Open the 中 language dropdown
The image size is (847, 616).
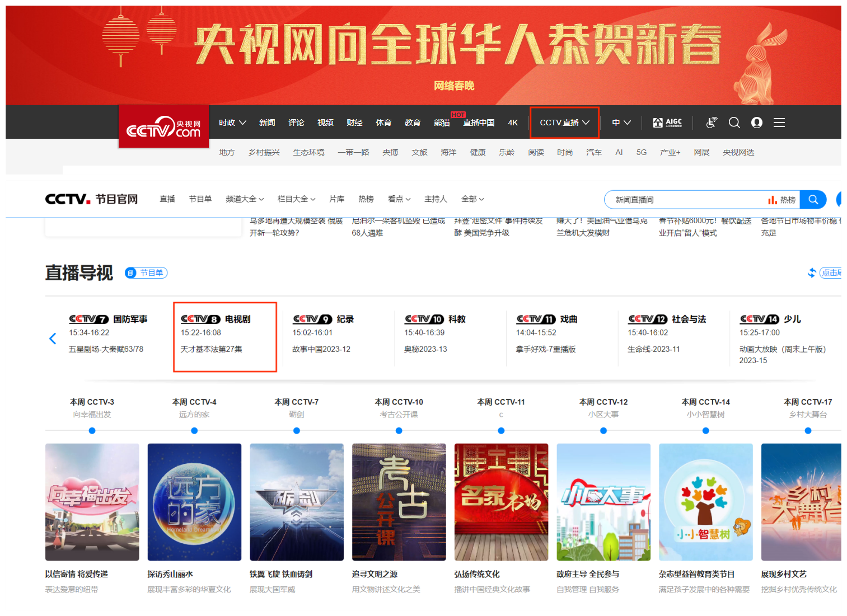tap(621, 123)
